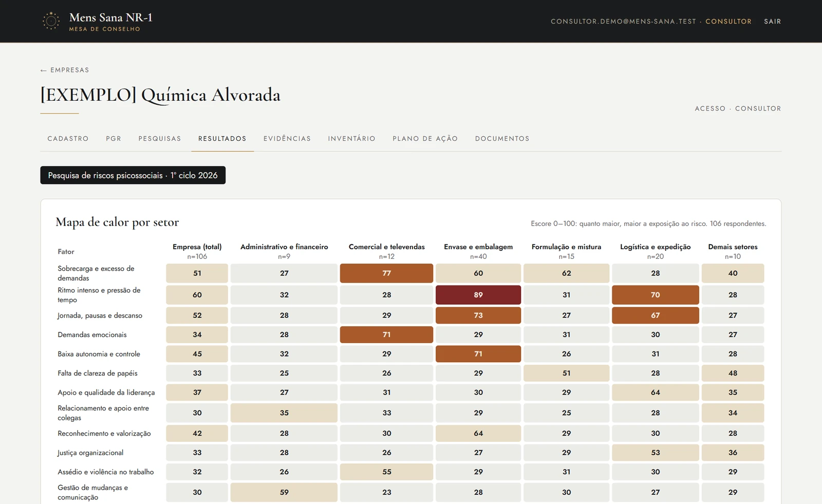Click the 48 cell under Demais setores

coord(733,373)
